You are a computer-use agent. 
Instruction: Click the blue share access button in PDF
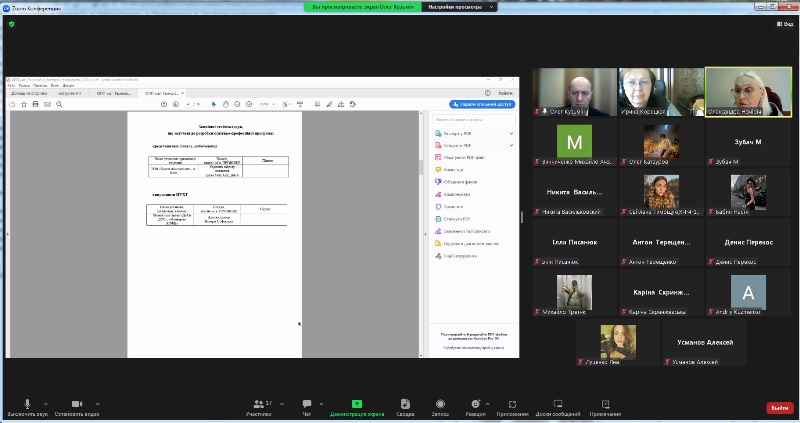point(482,103)
